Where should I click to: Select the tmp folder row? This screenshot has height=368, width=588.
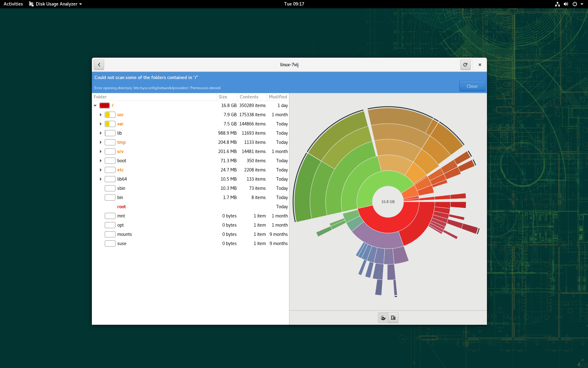point(121,142)
